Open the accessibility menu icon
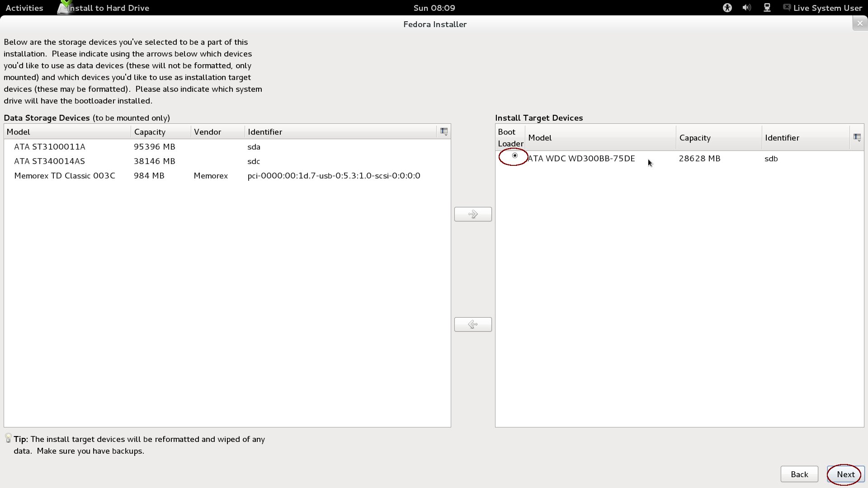 pyautogui.click(x=727, y=8)
